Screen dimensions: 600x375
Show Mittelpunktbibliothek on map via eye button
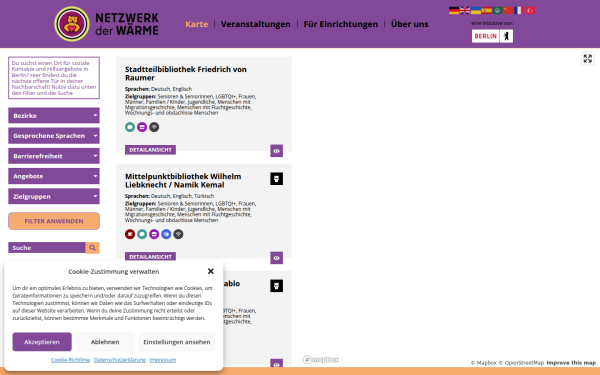(x=276, y=258)
